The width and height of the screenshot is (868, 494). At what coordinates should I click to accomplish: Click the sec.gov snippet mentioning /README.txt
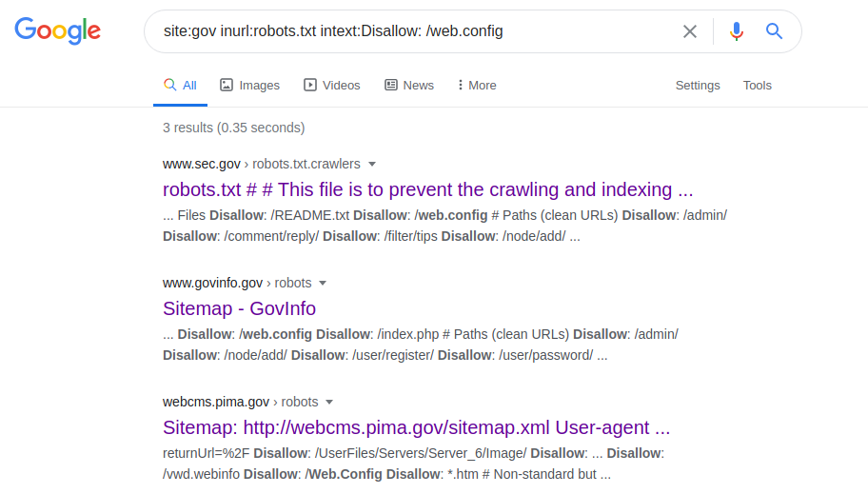click(x=444, y=226)
